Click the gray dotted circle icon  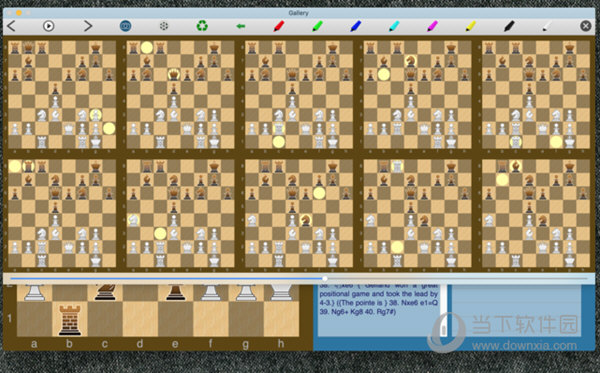(164, 26)
